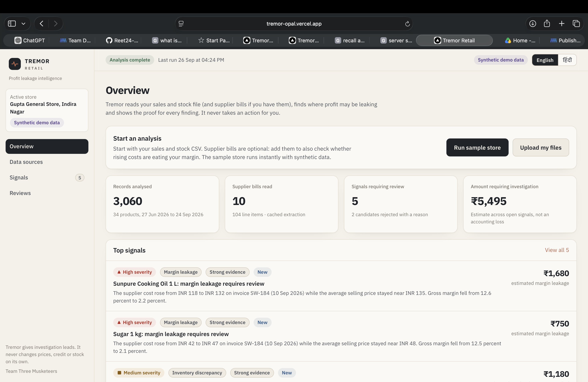Image resolution: width=588 pixels, height=382 pixels.
Task: Open Signals in the sidebar
Action: [x=47, y=177]
